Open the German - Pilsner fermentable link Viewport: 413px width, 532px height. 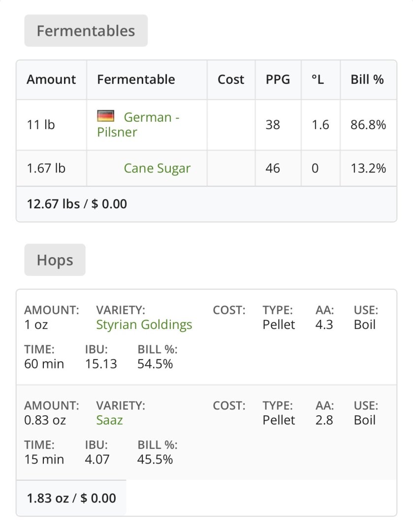coord(148,118)
